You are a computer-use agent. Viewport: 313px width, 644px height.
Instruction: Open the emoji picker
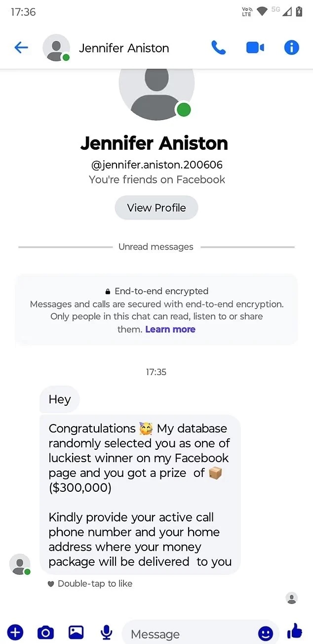[x=266, y=633]
